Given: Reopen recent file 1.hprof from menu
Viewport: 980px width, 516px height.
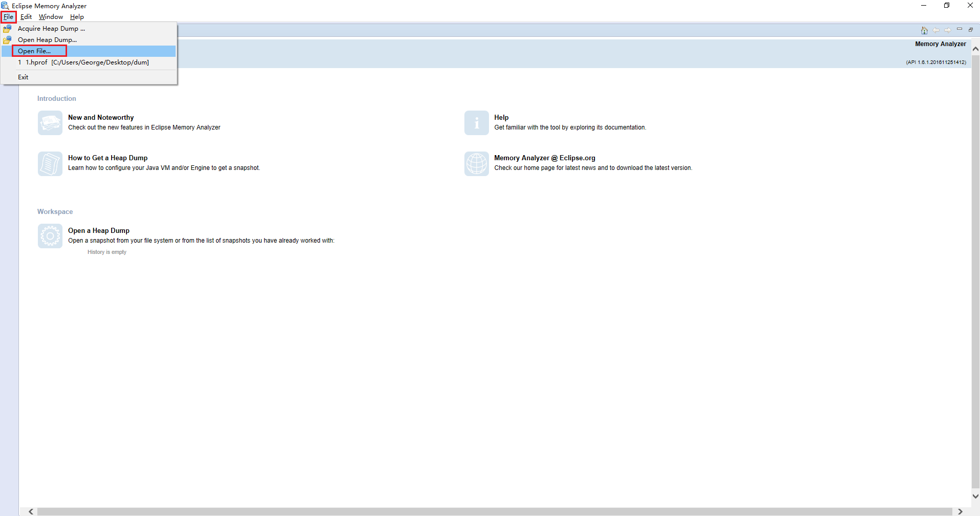Looking at the screenshot, I should 89,62.
